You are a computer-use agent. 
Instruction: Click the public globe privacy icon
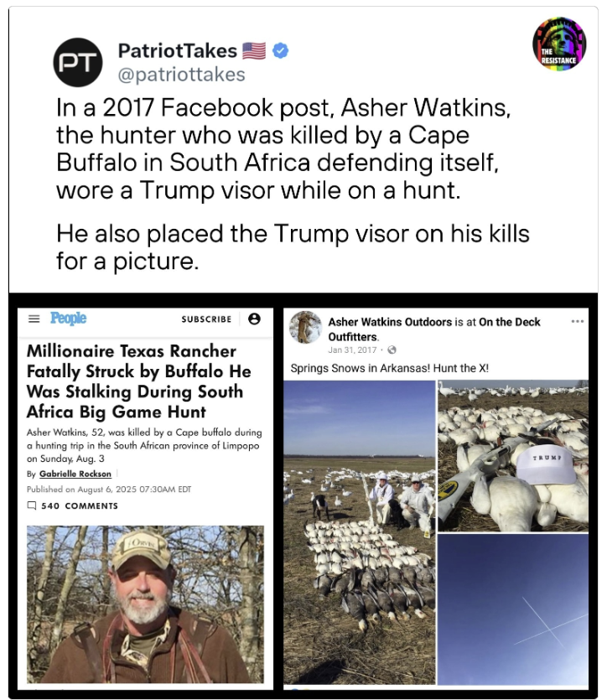pos(392,350)
